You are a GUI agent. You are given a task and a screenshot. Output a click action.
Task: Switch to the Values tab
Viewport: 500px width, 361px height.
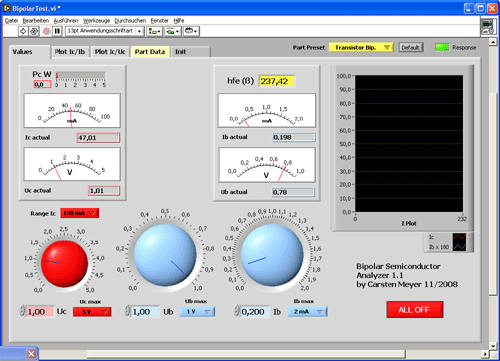pos(29,52)
